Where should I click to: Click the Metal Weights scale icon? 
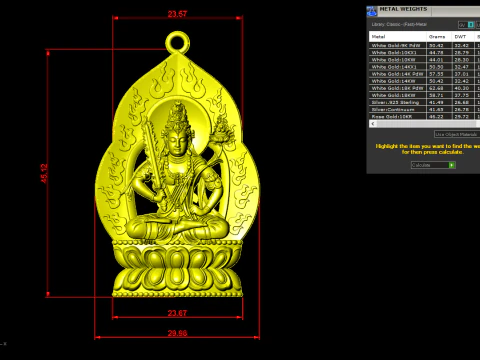(372, 11)
